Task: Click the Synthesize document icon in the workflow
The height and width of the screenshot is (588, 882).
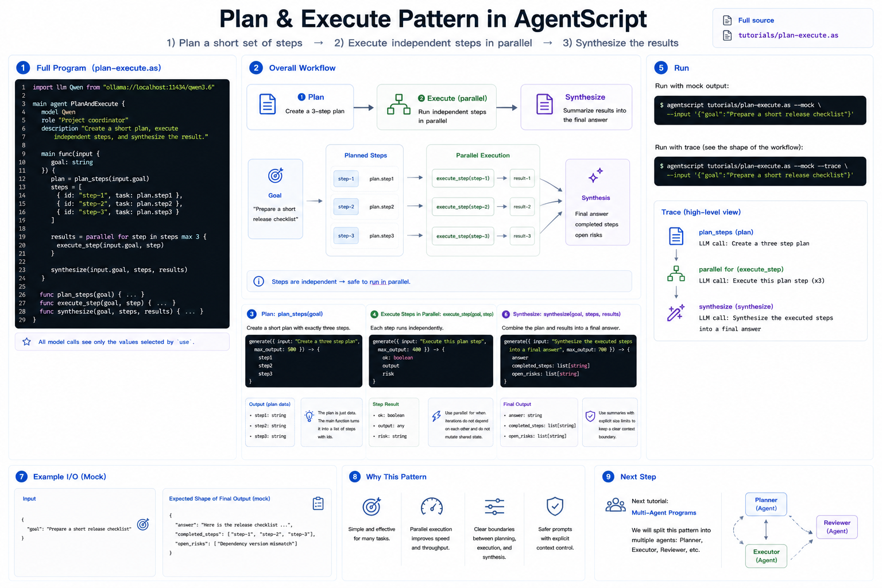Action: [544, 105]
